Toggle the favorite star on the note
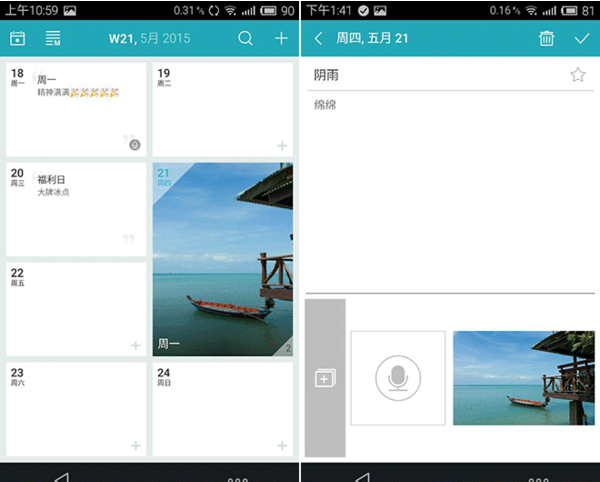This screenshot has height=482, width=600. tap(577, 75)
